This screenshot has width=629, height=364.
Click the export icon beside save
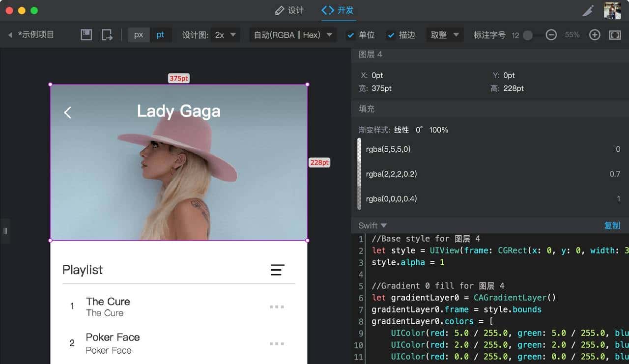[x=107, y=35]
